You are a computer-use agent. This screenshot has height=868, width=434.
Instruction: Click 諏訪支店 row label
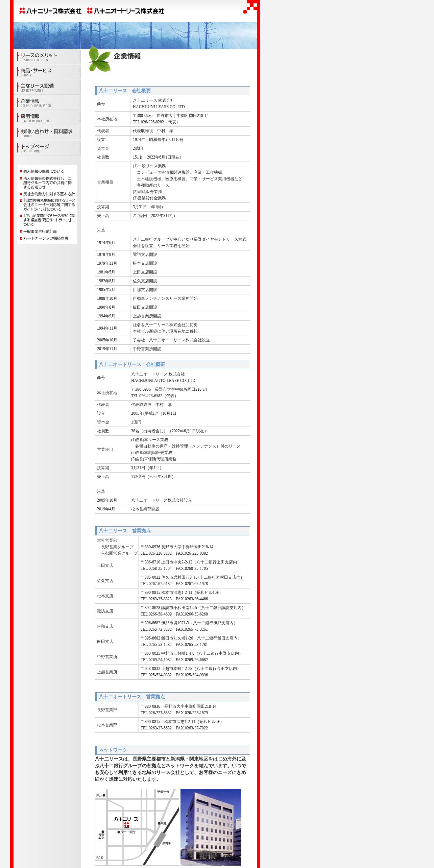105,611
